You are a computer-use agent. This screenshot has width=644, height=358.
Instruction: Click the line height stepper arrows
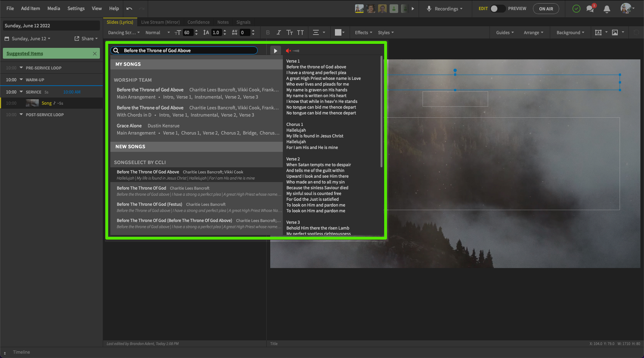pos(225,32)
